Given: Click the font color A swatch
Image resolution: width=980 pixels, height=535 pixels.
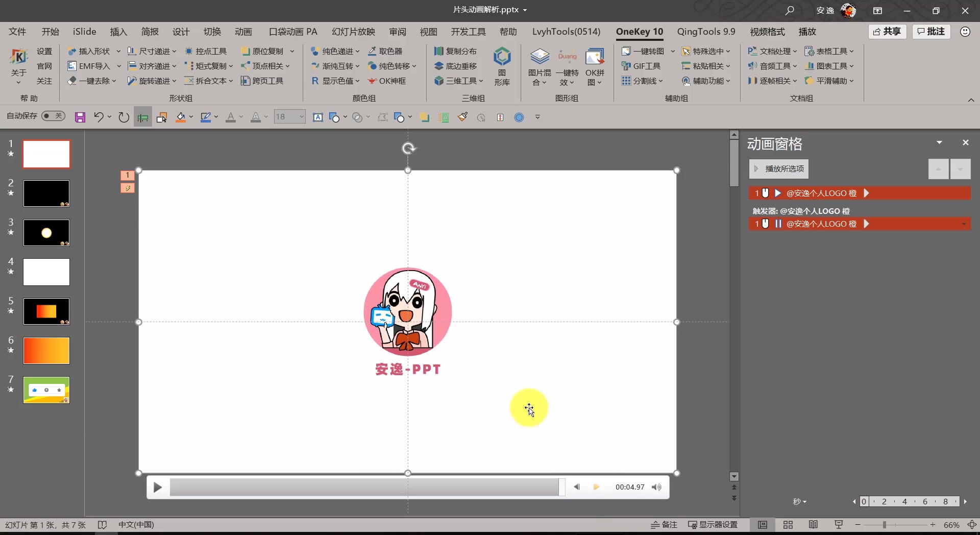Looking at the screenshot, I should [x=231, y=117].
